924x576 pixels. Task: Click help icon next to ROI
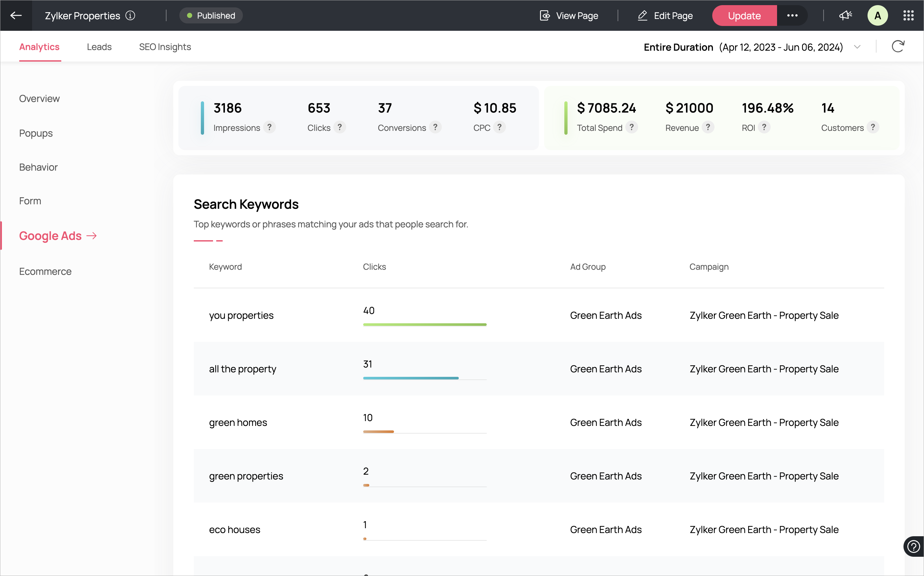pos(764,127)
